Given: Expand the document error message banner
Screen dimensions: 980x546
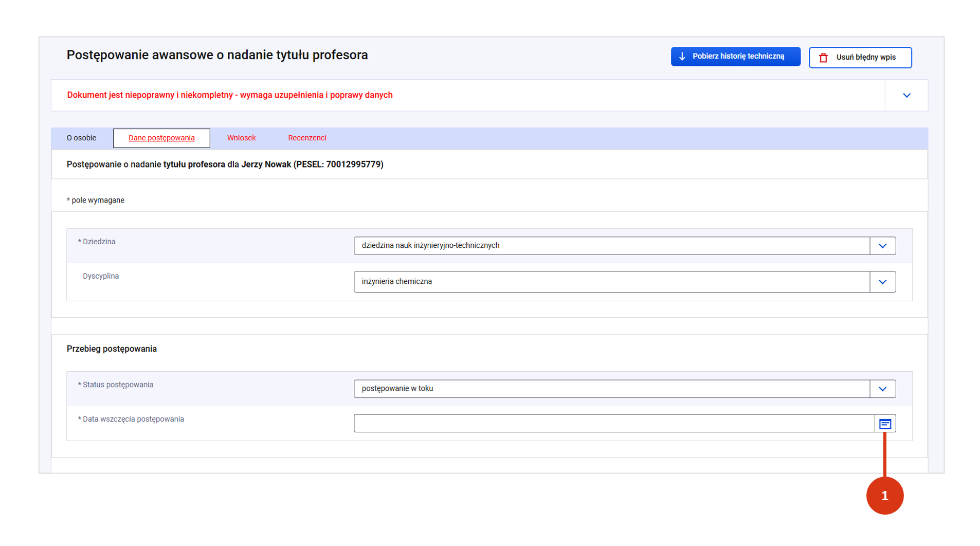Looking at the screenshot, I should click(x=906, y=96).
